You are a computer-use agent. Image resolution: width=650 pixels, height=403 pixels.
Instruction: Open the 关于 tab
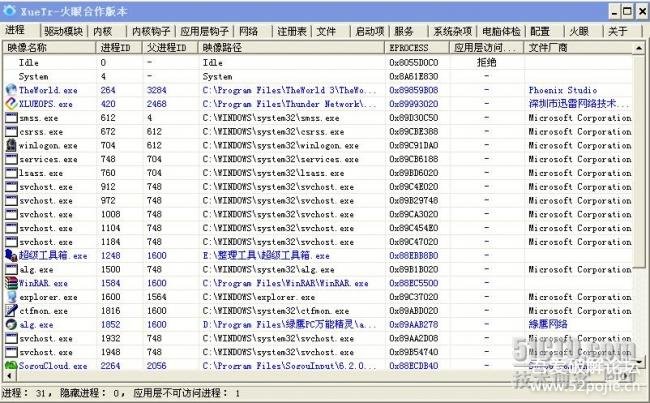[617, 31]
